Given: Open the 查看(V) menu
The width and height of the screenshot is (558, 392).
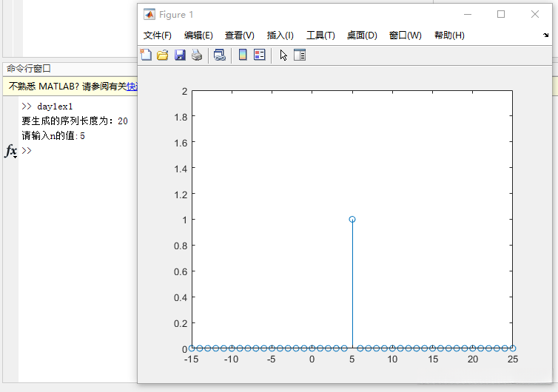Looking at the screenshot, I should coord(240,36).
